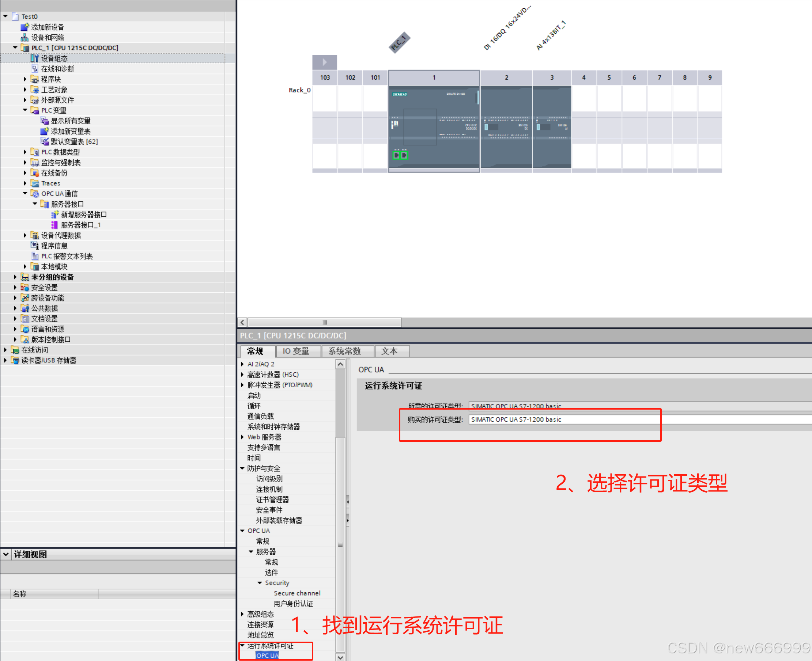Expand the 程序块 program blocks node

coord(25,79)
